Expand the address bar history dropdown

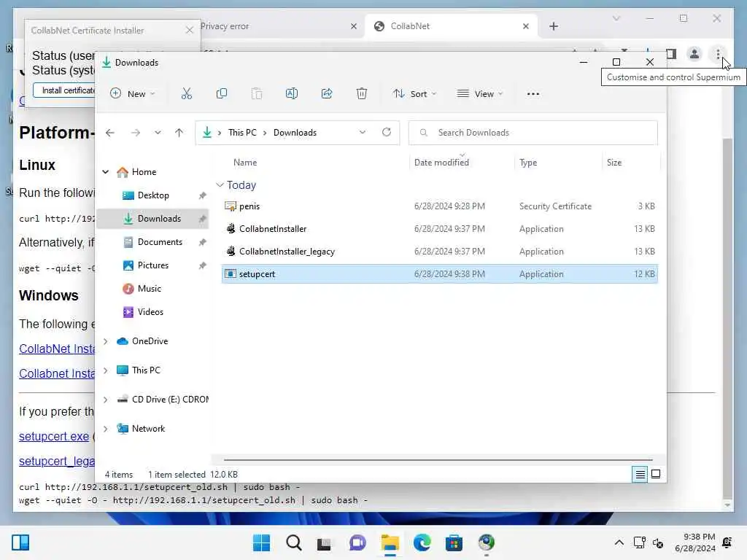[363, 133]
